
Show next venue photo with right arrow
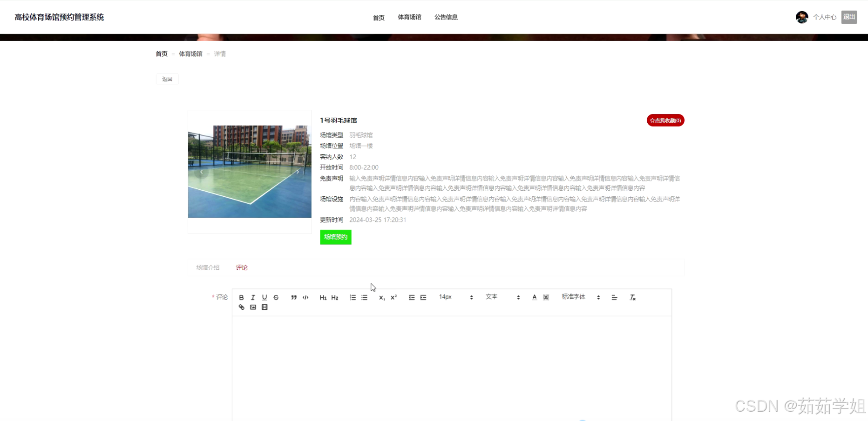tap(298, 172)
